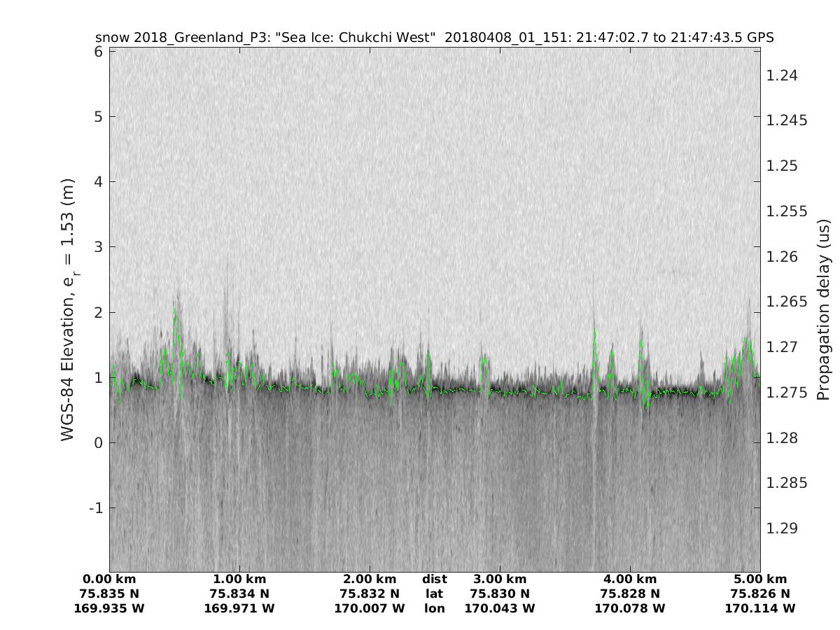
Task: Click the plot title text at top
Action: [434, 37]
